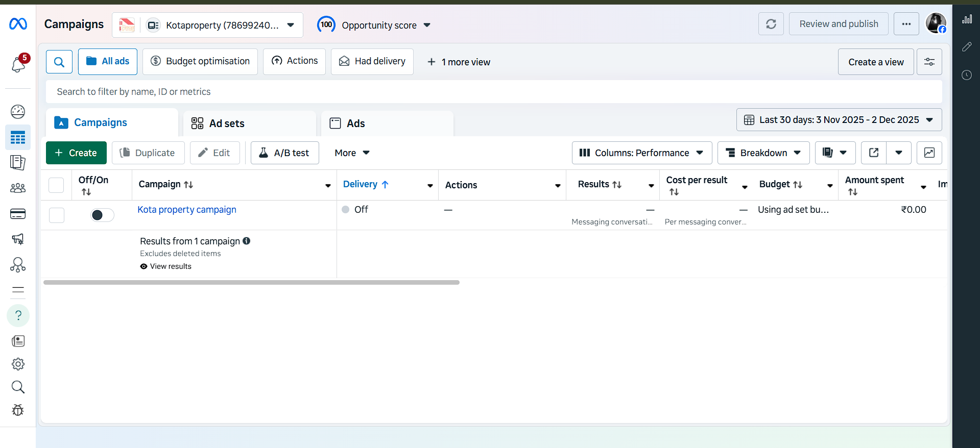Click the green Create button
980x448 pixels.
(76, 153)
